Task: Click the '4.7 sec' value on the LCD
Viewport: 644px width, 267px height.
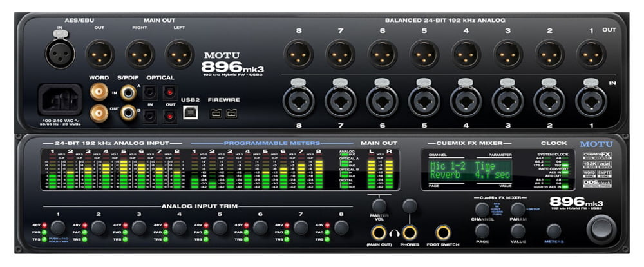Action: pos(493,175)
